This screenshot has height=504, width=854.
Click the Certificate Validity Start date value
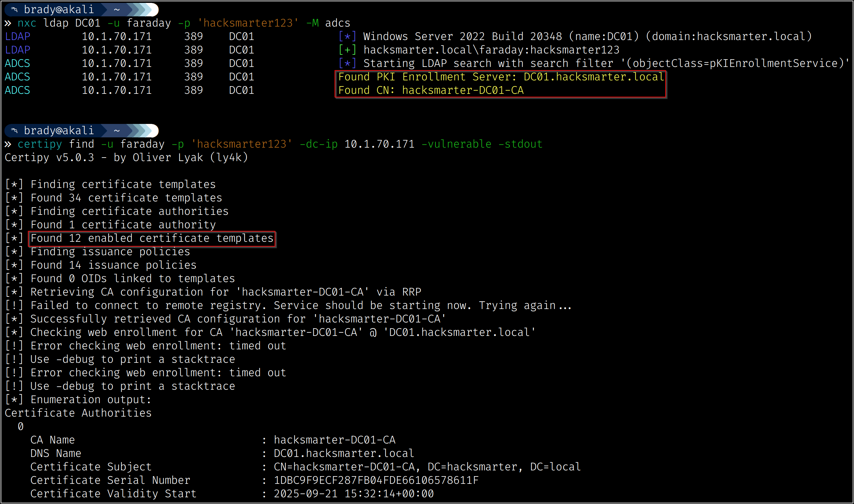[x=353, y=493]
